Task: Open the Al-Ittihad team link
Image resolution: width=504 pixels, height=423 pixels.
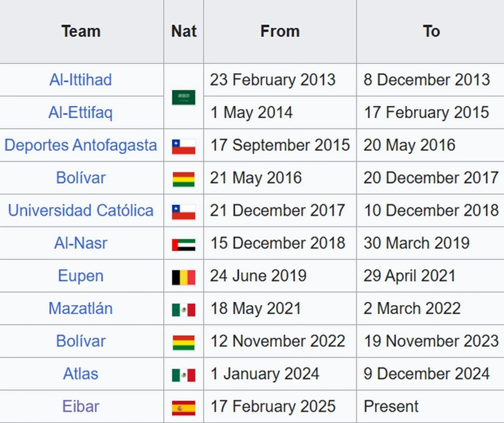Action: point(81,80)
